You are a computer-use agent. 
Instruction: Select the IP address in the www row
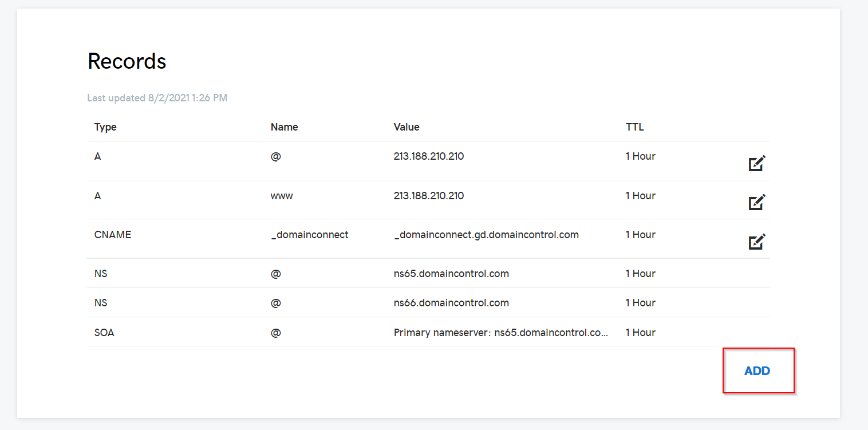click(x=428, y=196)
